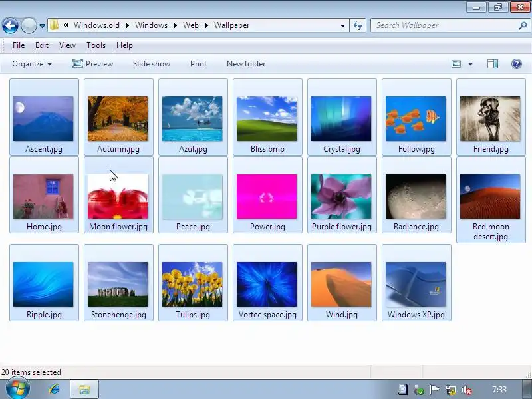Image resolution: width=532 pixels, height=399 pixels.
Task: Open network tray icon
Action: (x=451, y=390)
